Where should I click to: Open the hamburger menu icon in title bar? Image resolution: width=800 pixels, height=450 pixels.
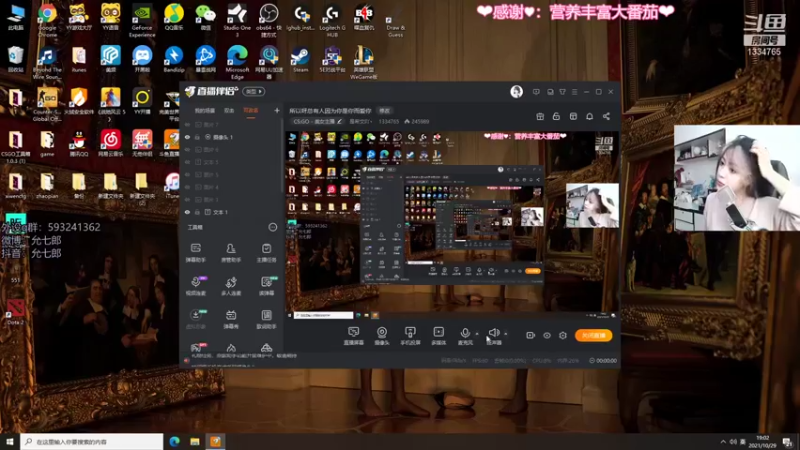tap(574, 92)
